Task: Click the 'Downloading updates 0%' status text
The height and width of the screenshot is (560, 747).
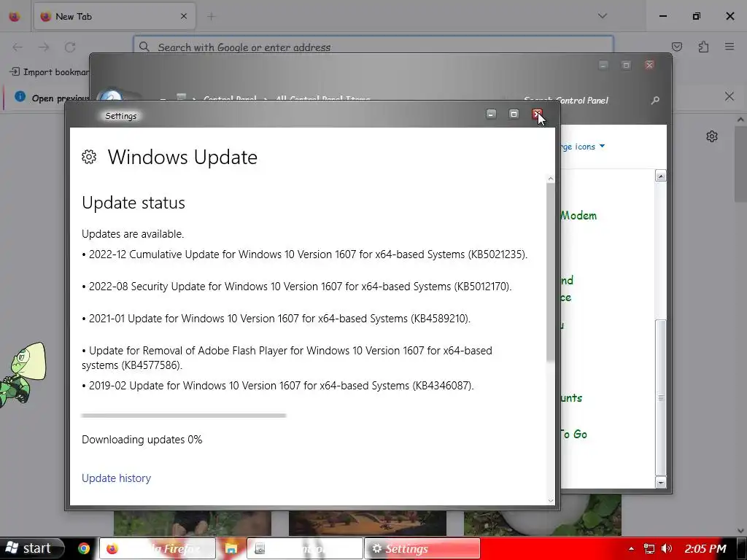Action: 142,440
